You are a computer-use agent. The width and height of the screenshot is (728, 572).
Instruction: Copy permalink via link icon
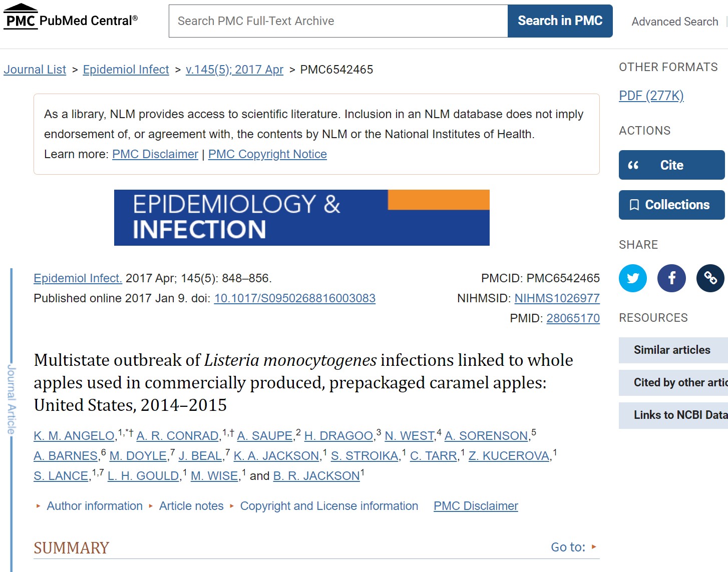[710, 278]
